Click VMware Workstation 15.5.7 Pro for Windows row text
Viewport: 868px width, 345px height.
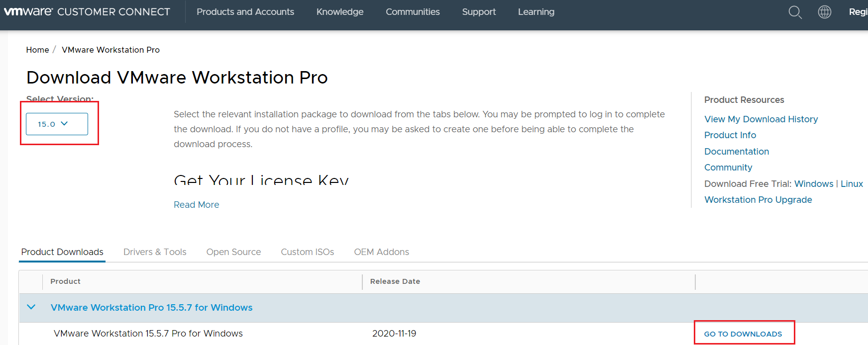[x=148, y=334]
